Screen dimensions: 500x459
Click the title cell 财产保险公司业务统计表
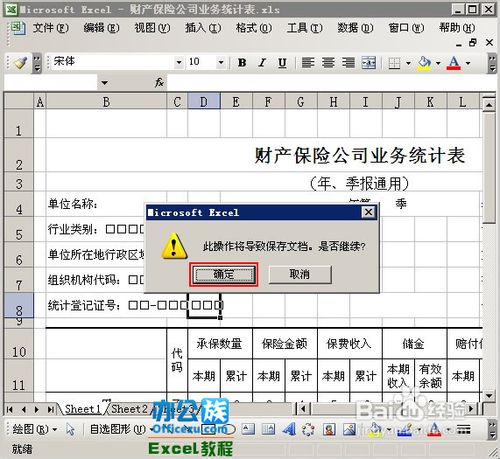pyautogui.click(x=360, y=156)
